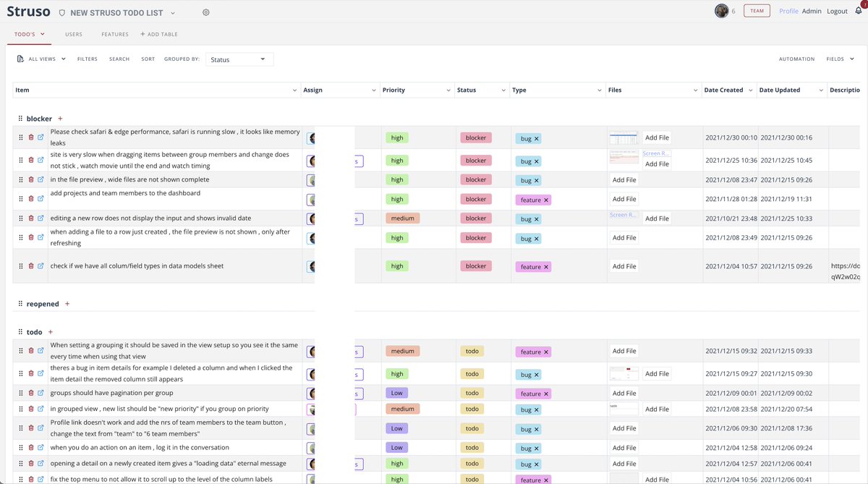Open SEARCH in the toolbar
Image resolution: width=868 pixels, height=484 pixels.
pos(119,59)
